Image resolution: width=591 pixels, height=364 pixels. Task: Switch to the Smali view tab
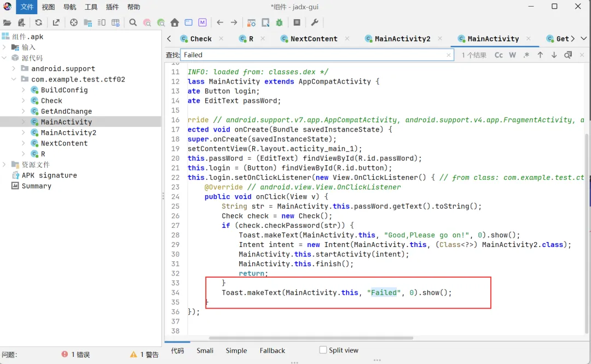(205, 350)
